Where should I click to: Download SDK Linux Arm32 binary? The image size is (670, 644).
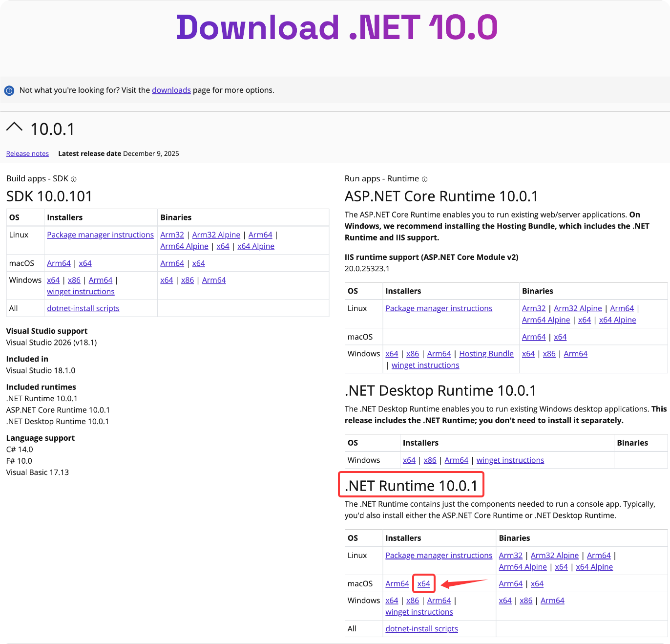(x=172, y=235)
